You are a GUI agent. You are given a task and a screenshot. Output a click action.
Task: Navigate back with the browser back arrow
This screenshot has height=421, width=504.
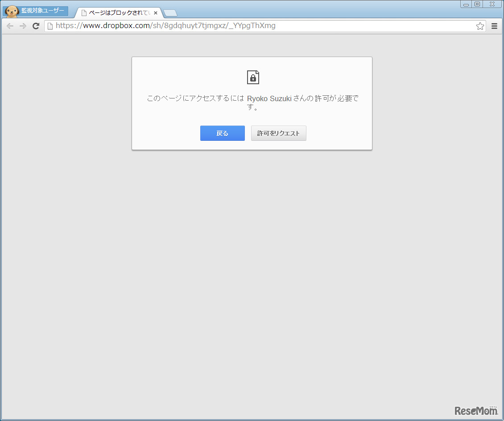[x=10, y=26]
